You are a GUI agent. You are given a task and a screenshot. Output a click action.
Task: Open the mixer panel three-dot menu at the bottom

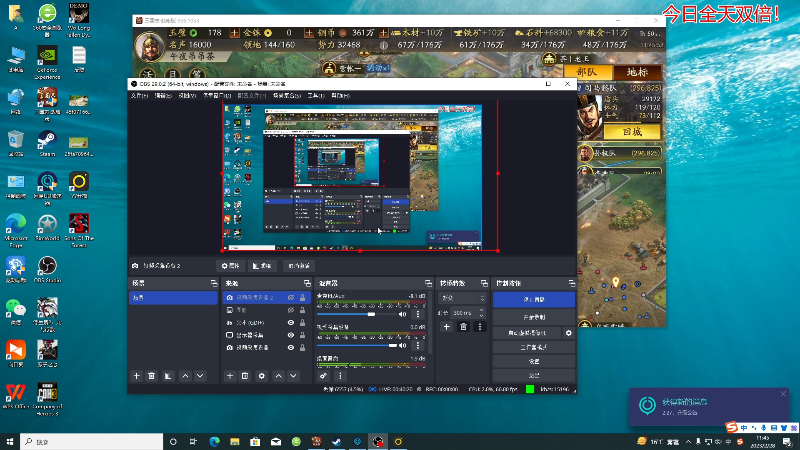click(340, 376)
